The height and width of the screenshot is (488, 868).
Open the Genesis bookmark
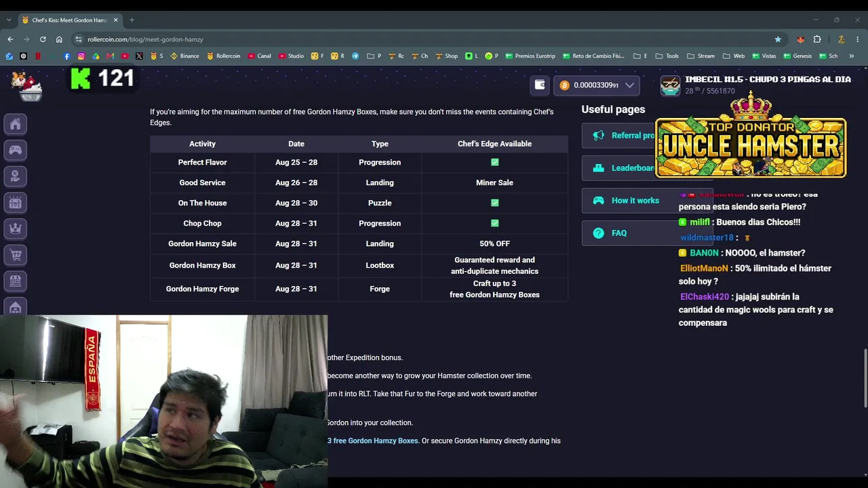click(797, 56)
